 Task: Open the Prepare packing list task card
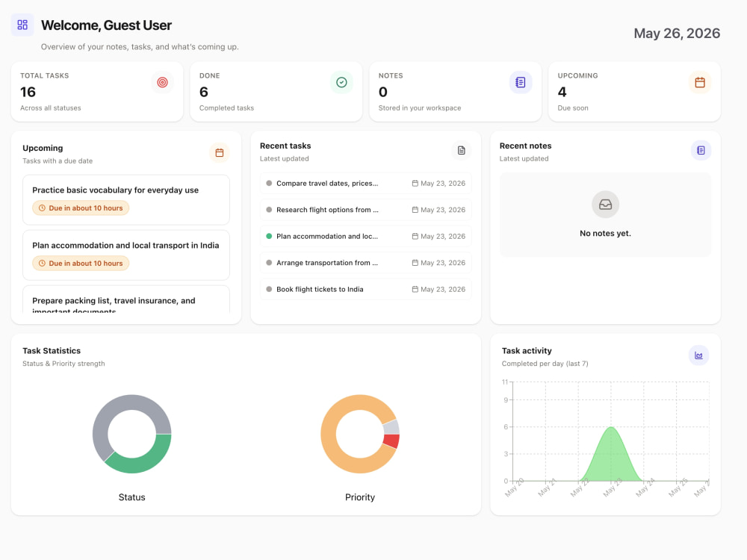(126, 300)
